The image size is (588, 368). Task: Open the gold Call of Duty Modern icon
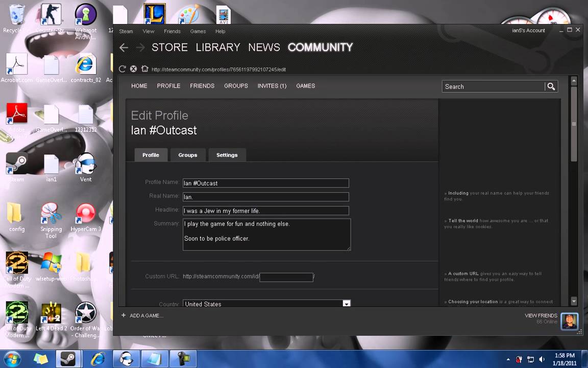(16, 270)
